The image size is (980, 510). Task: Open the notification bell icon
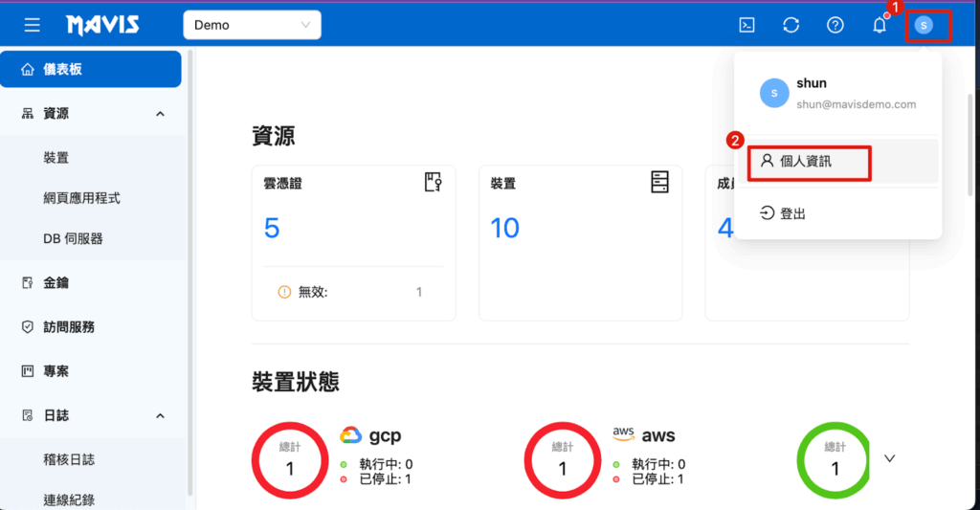click(x=880, y=25)
